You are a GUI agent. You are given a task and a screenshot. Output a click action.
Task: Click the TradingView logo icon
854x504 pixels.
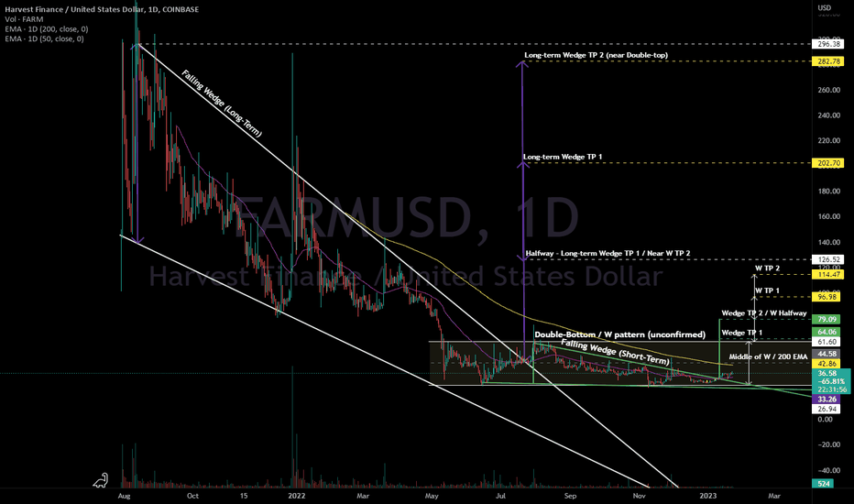(x=101, y=480)
